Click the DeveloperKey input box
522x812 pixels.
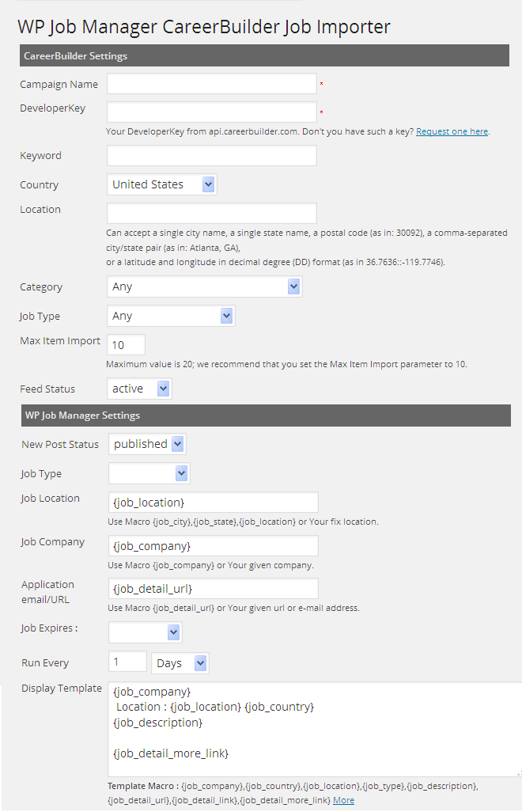coord(211,112)
